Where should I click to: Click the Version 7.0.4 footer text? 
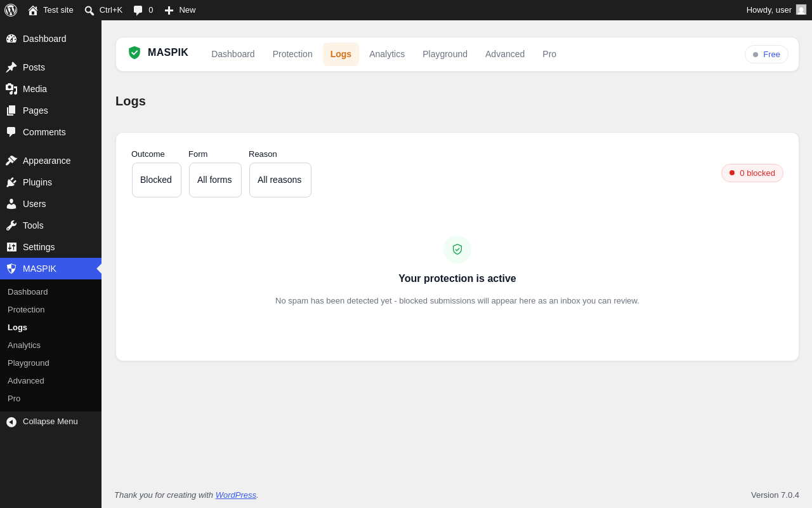[x=775, y=495]
